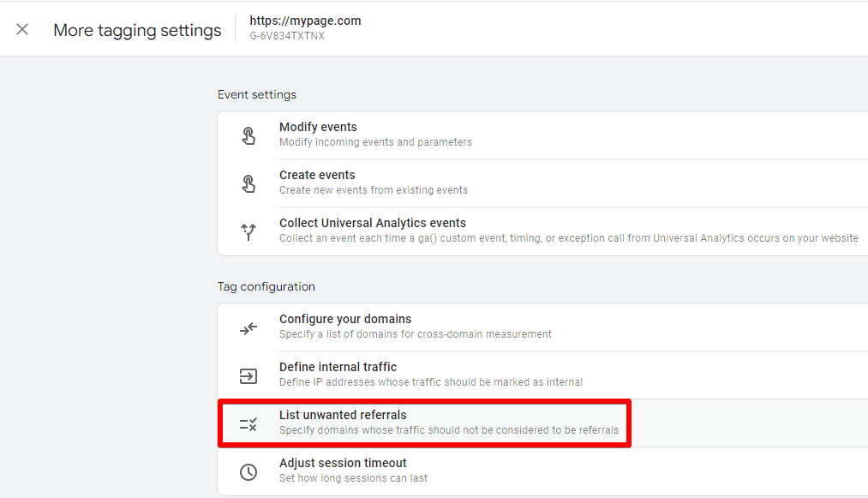Click the https://mypage.com header text
Image resolution: width=868 pixels, height=498 pixels.
[304, 21]
